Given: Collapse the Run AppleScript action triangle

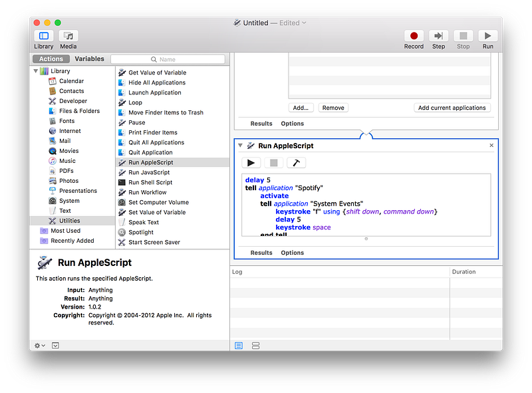Looking at the screenshot, I should pos(240,145).
